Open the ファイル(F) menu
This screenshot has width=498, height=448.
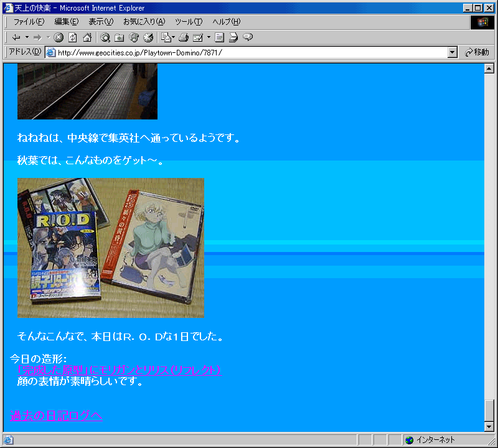click(x=29, y=22)
